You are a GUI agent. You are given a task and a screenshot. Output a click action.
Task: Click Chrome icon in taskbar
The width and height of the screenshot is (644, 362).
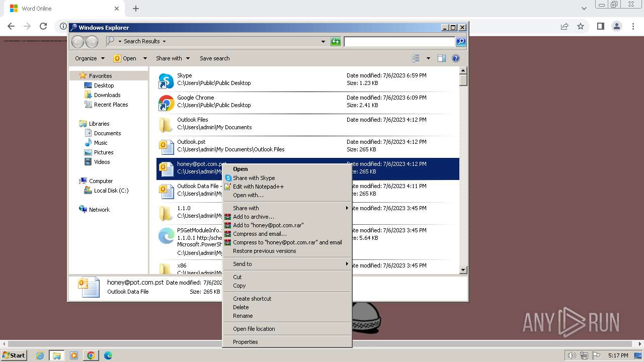tap(91, 355)
